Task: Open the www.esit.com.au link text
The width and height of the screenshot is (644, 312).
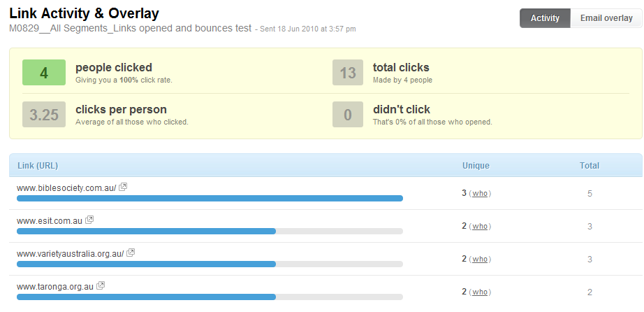Action: (50, 221)
